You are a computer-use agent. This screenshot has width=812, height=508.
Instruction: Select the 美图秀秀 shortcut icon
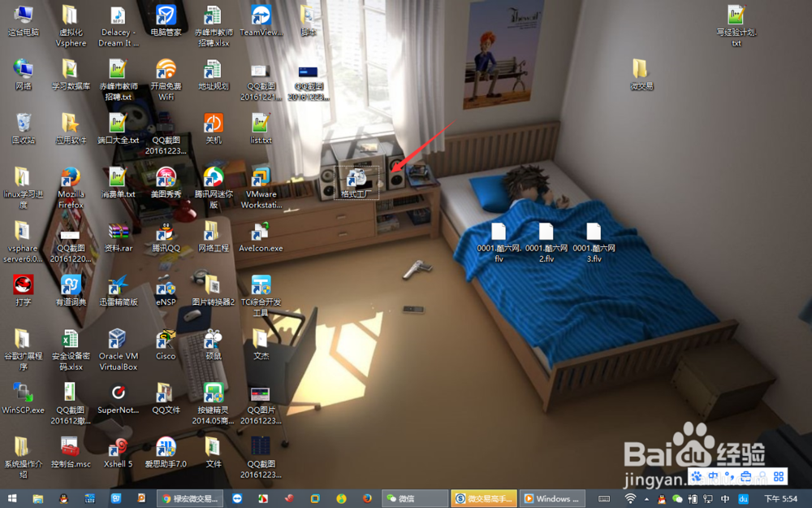point(166,182)
